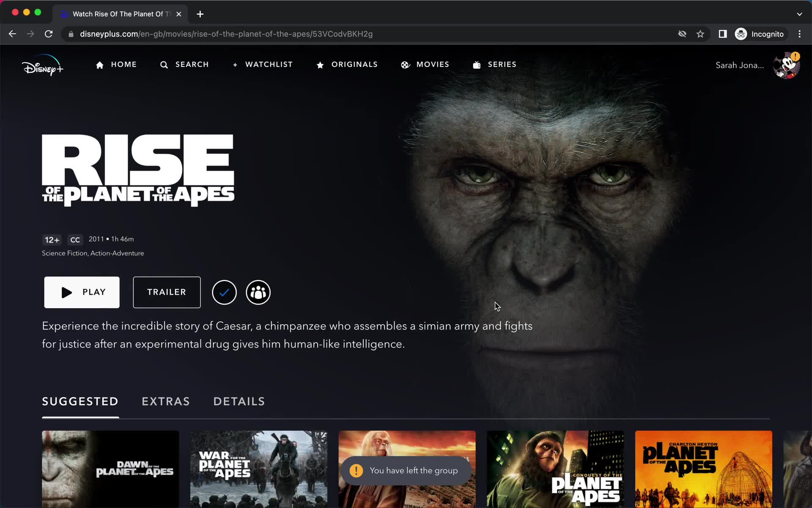
Task: Open Search in Disney+ navigation
Action: tap(184, 64)
